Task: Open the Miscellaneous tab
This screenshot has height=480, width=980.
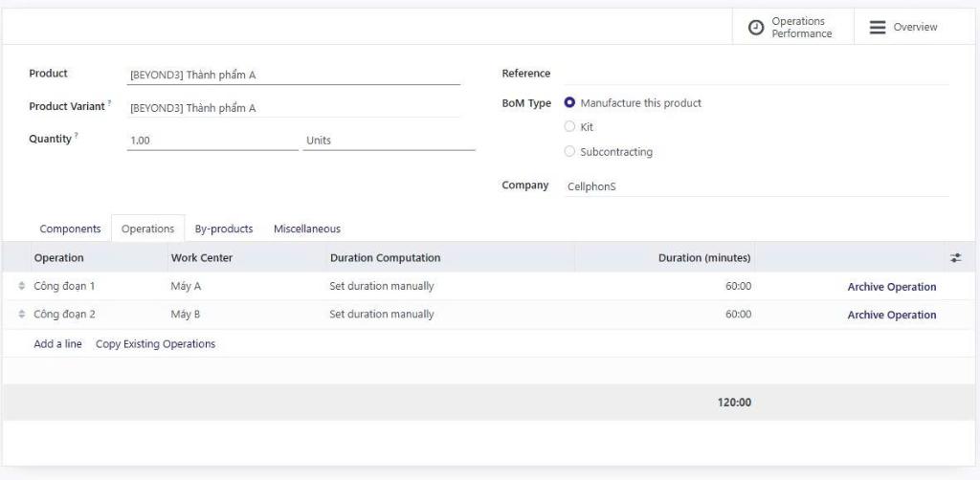Action: 306,229
